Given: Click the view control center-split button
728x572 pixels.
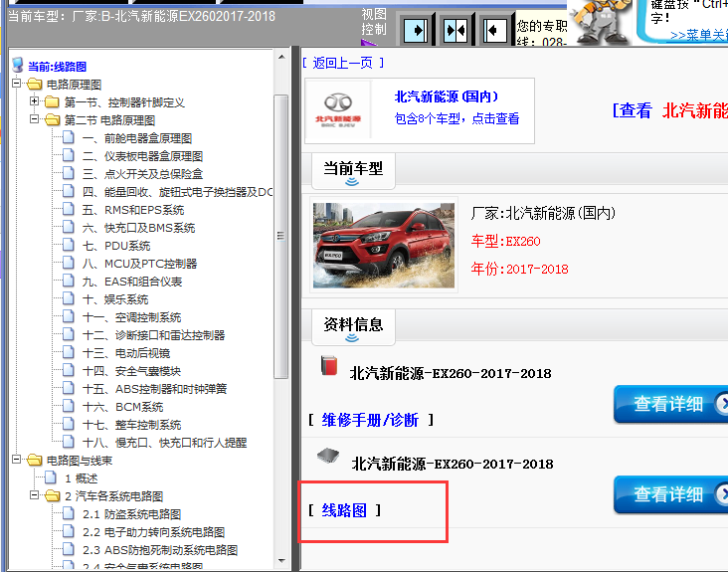Looking at the screenshot, I should (455, 31).
